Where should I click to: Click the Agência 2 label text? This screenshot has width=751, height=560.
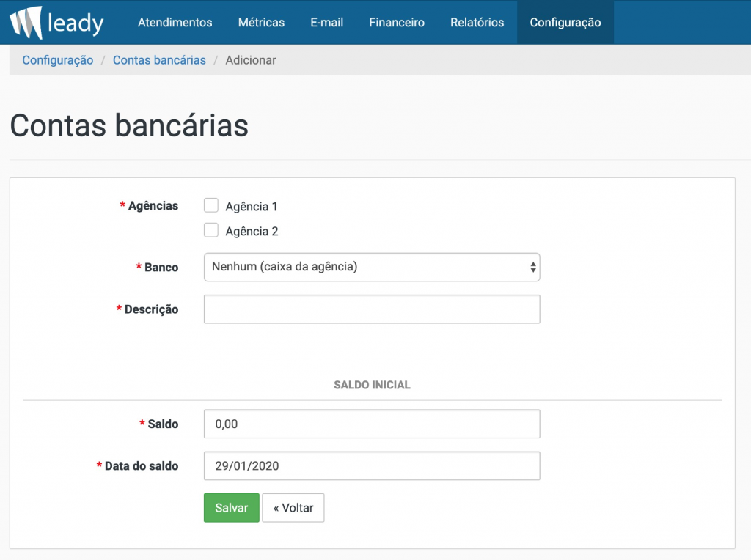[252, 232]
